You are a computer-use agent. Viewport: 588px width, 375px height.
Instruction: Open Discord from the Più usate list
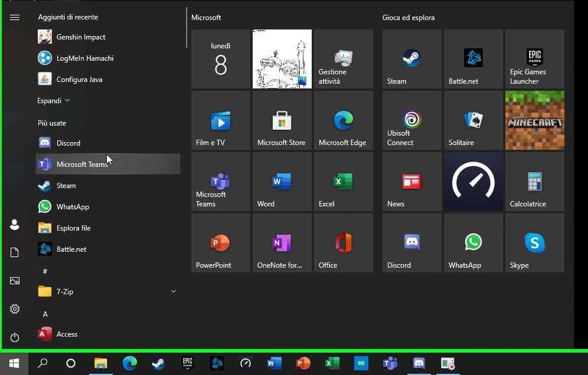(108, 143)
